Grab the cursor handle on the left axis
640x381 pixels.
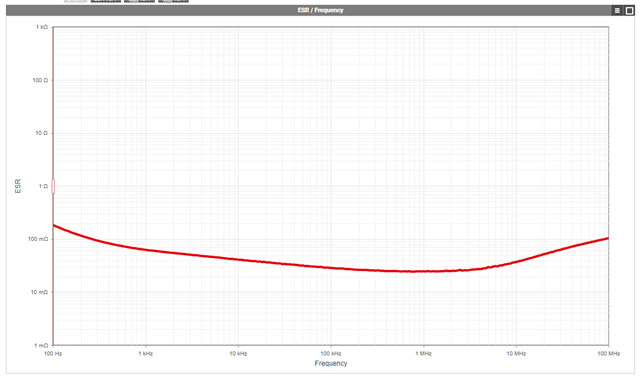[x=53, y=186]
